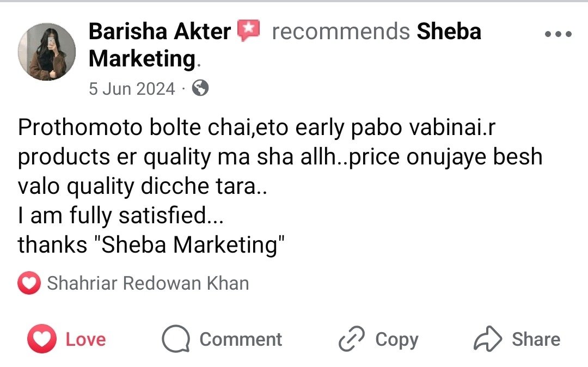588x367 pixels.
Task: Toggle the heart icon of the Love button
Action: point(42,339)
